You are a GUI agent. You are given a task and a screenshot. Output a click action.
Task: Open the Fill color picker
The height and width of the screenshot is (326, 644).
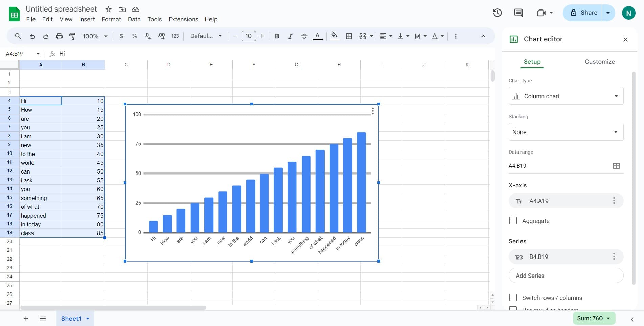[x=334, y=36]
